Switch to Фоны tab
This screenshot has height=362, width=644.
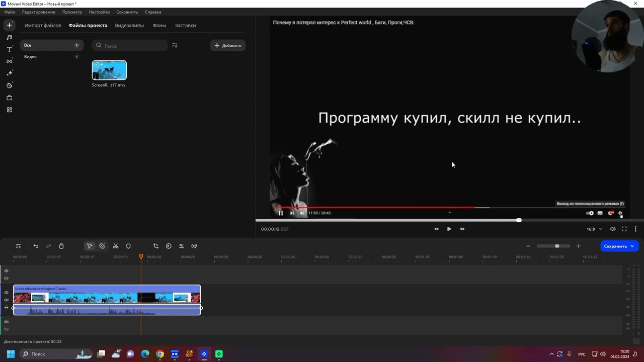tap(159, 25)
